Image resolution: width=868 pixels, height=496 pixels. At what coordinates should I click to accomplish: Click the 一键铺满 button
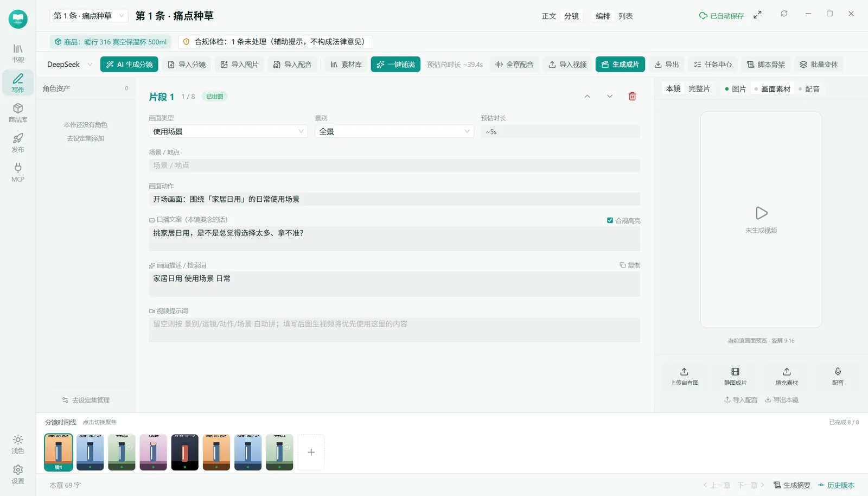(x=395, y=65)
